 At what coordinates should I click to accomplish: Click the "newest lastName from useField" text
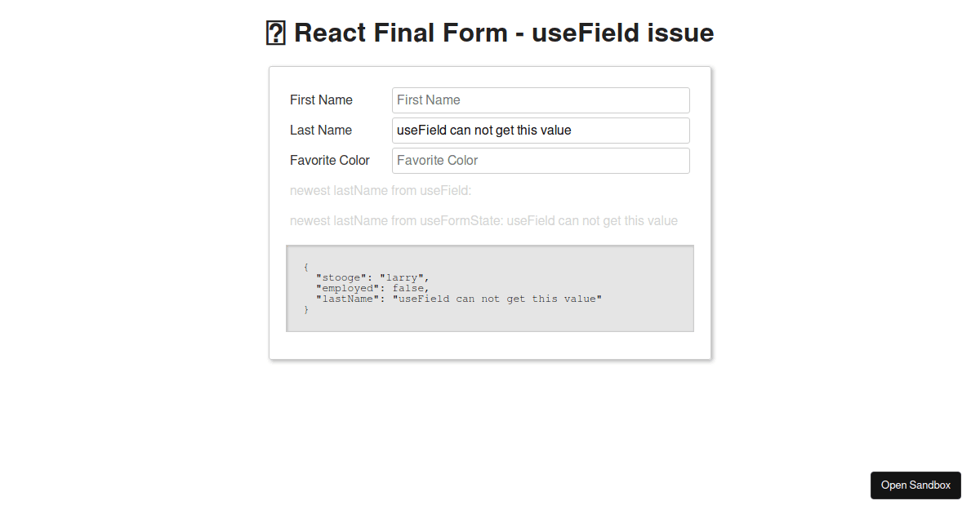click(381, 191)
